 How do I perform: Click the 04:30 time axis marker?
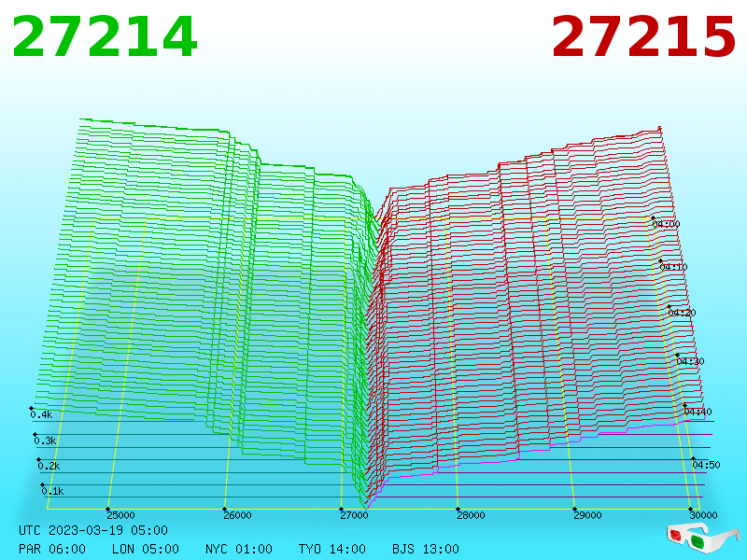coord(690,361)
